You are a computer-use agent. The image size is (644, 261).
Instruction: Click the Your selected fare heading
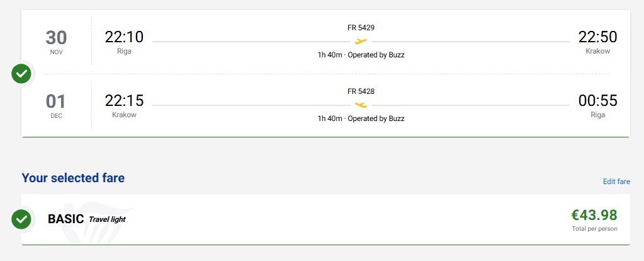coord(73,178)
